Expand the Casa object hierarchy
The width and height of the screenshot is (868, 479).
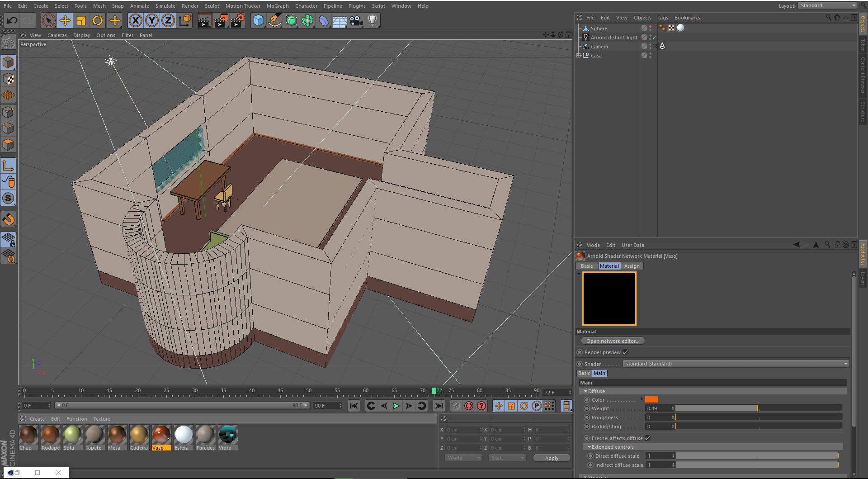pos(578,56)
